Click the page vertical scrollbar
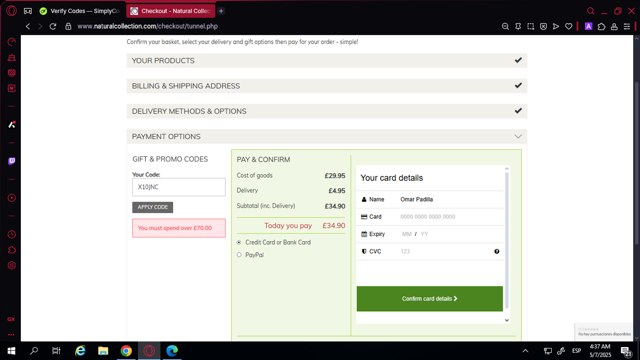This screenshot has width=640, height=360. pos(637,163)
